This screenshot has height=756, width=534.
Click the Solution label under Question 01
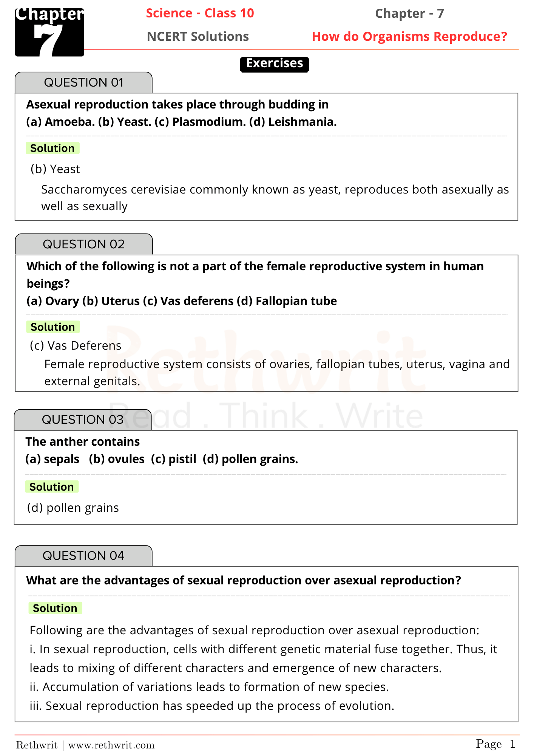[x=52, y=148]
